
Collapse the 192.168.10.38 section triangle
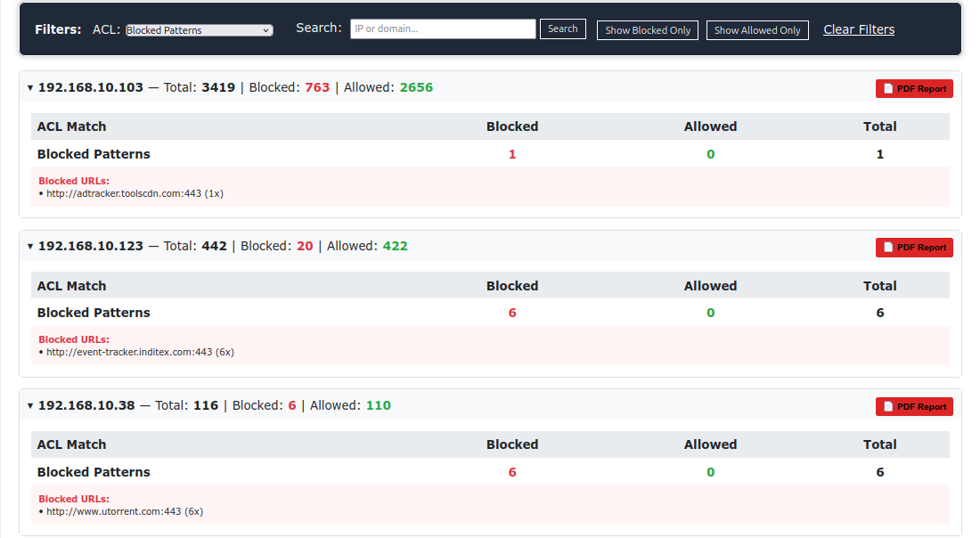pyautogui.click(x=30, y=406)
